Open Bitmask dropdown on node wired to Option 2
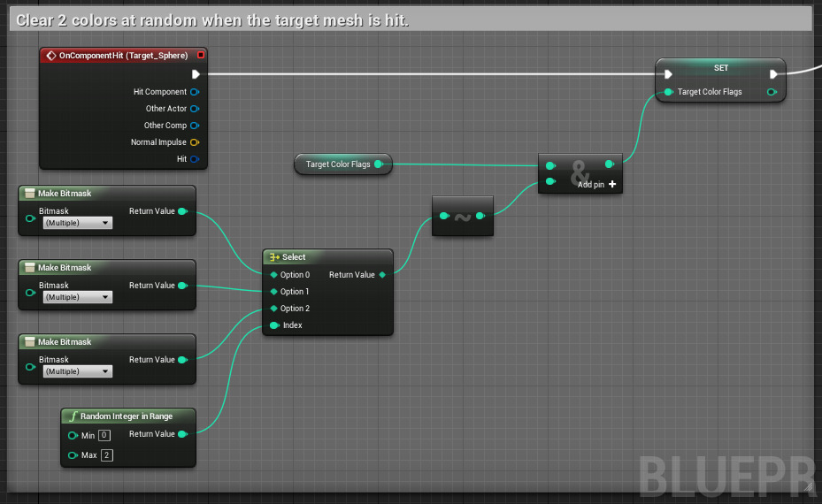This screenshot has width=822, height=504. click(78, 372)
